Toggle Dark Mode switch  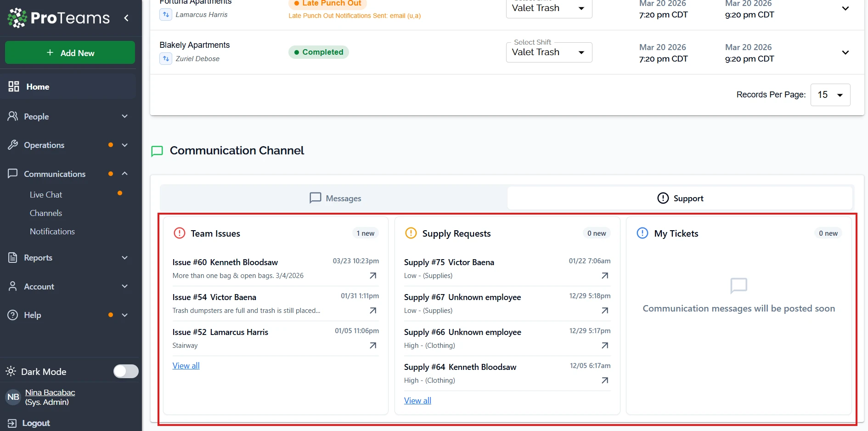pos(126,371)
